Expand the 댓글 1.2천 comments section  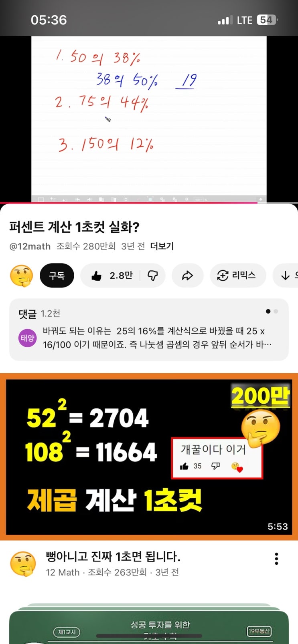pos(149,330)
